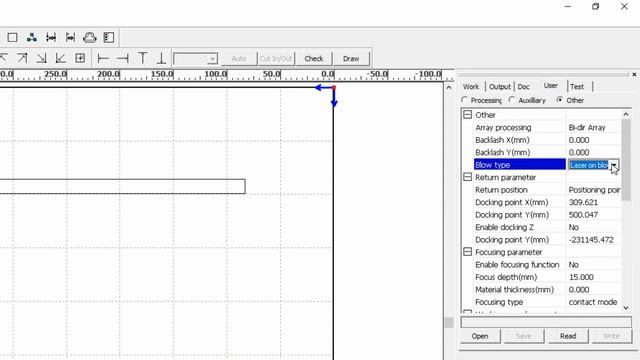Click the align to bottom edge icon

tap(162, 58)
